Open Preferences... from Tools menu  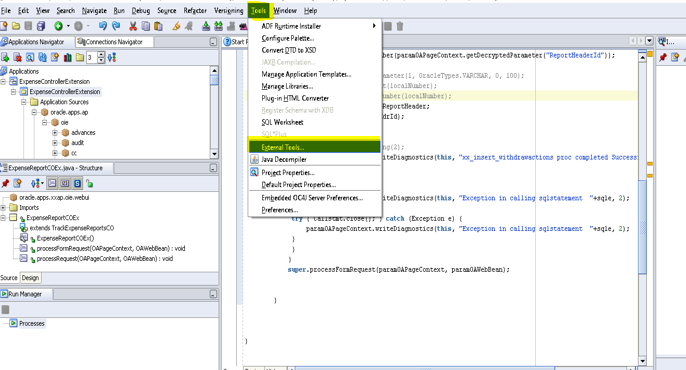(x=315, y=210)
